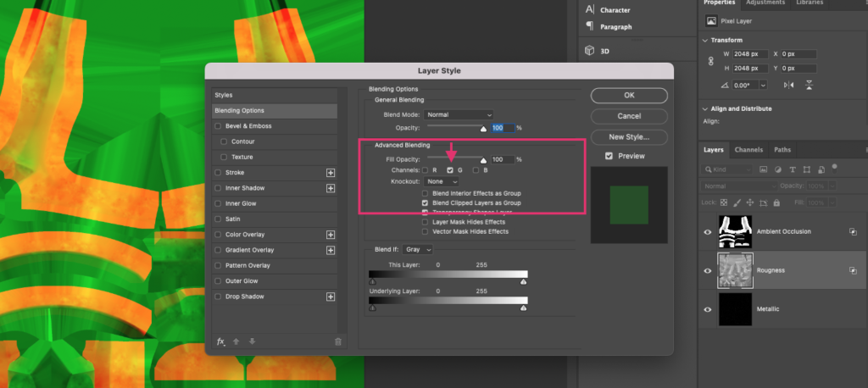This screenshot has width=868, height=388.
Task: Open the Normal blend mode dropdown in Layers
Action: click(x=739, y=186)
